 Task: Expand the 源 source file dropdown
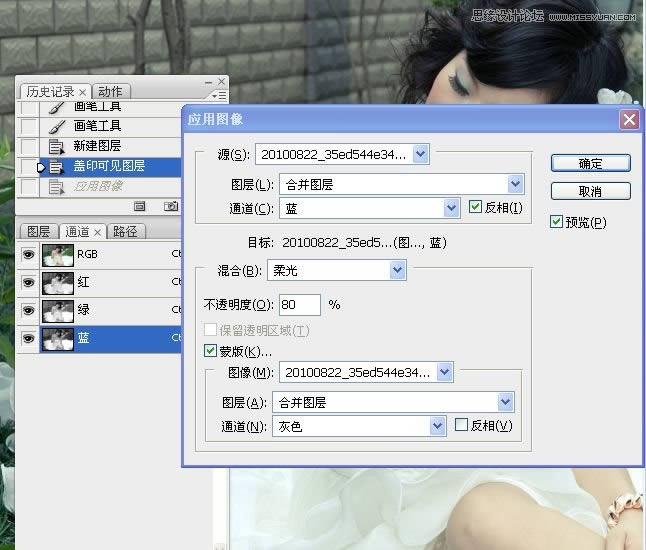click(420, 154)
